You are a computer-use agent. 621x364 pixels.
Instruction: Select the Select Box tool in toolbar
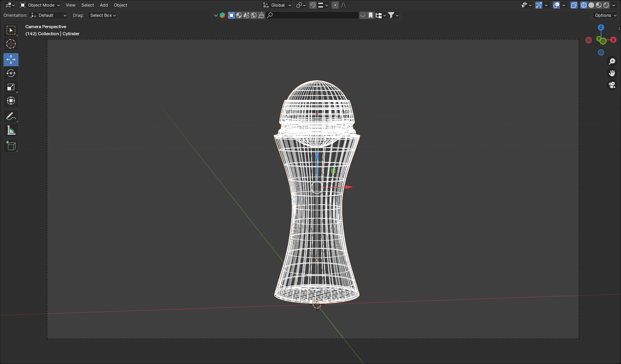point(11,30)
